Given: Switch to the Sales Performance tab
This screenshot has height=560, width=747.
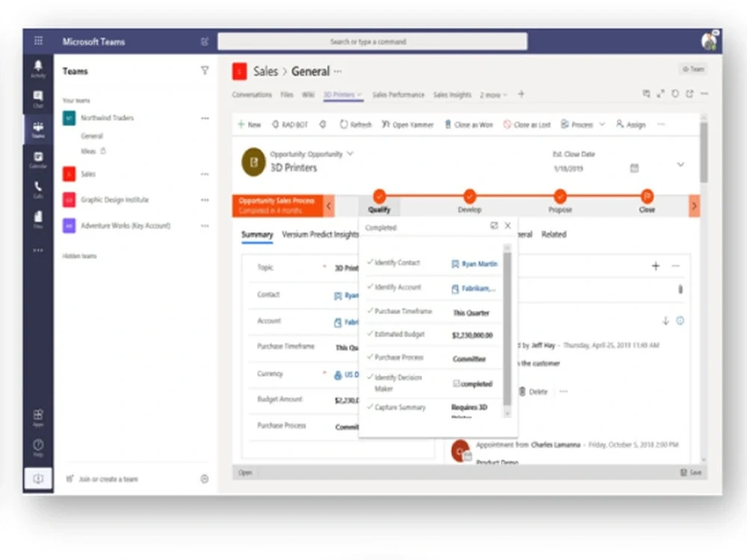Looking at the screenshot, I should click(x=399, y=95).
